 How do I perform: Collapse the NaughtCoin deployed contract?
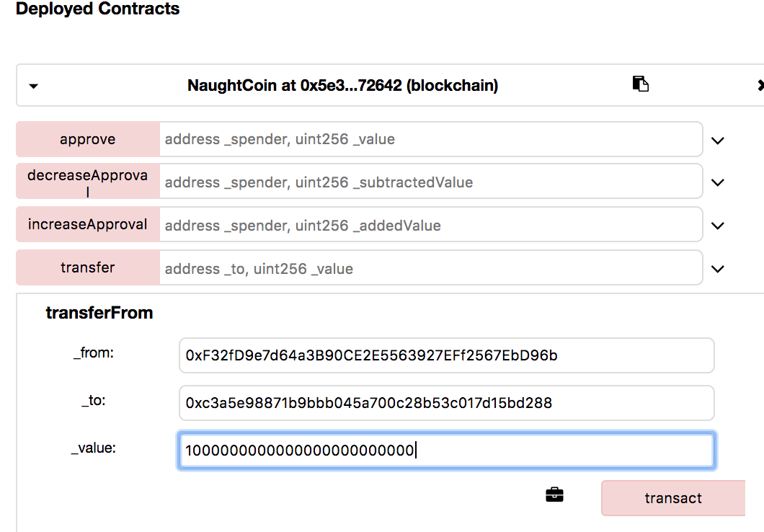33,86
